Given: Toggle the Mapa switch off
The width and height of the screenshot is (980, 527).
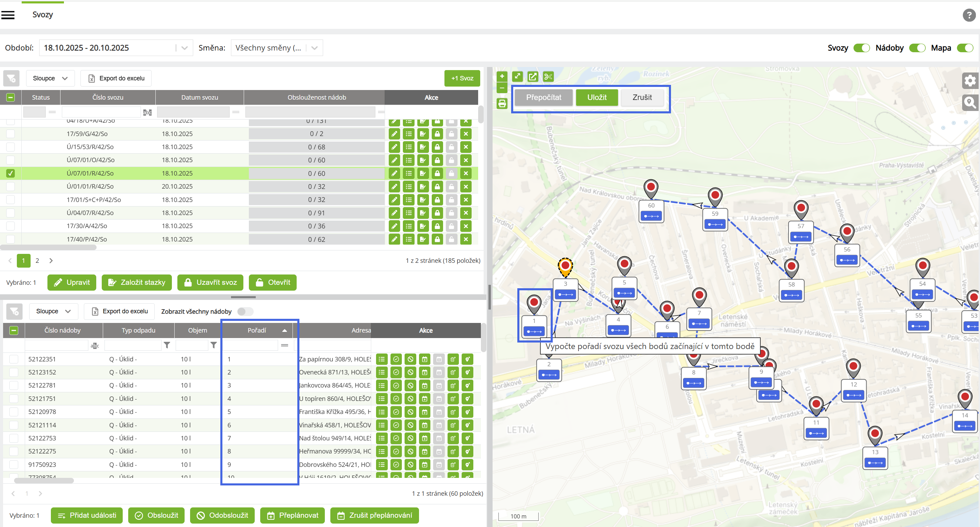Looking at the screenshot, I should click(965, 48).
